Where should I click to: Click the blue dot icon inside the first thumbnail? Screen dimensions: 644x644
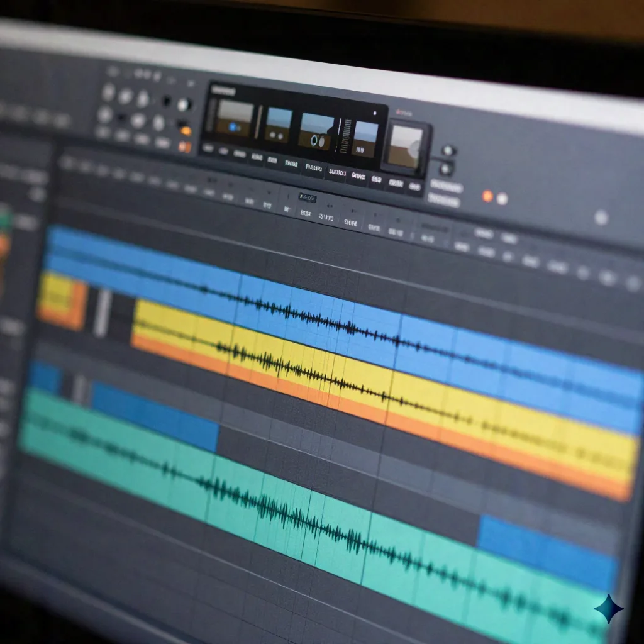point(233,127)
